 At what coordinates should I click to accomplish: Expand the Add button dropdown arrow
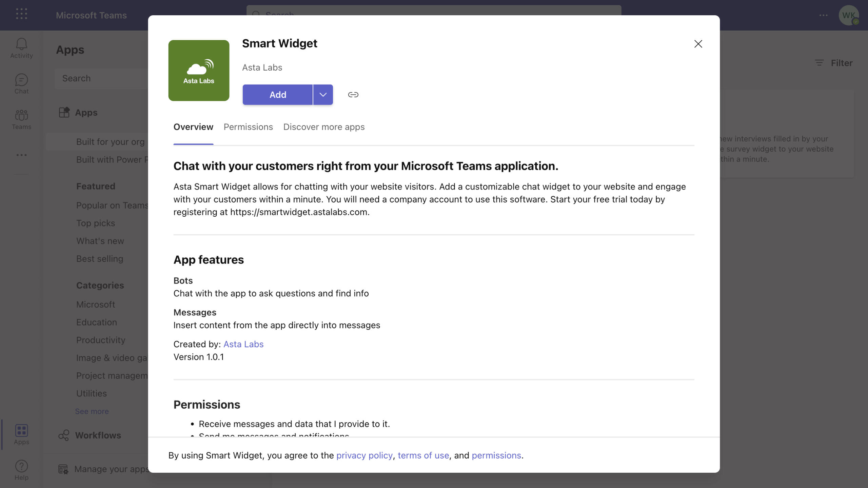coord(323,95)
